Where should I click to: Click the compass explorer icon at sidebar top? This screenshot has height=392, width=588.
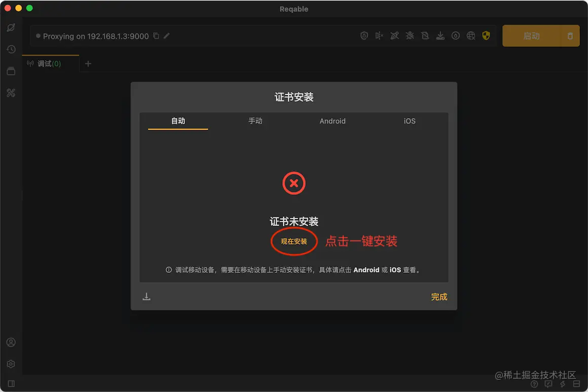tap(11, 27)
